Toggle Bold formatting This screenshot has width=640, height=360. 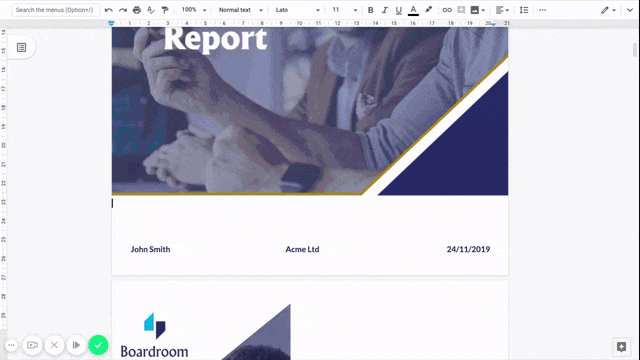click(x=370, y=10)
